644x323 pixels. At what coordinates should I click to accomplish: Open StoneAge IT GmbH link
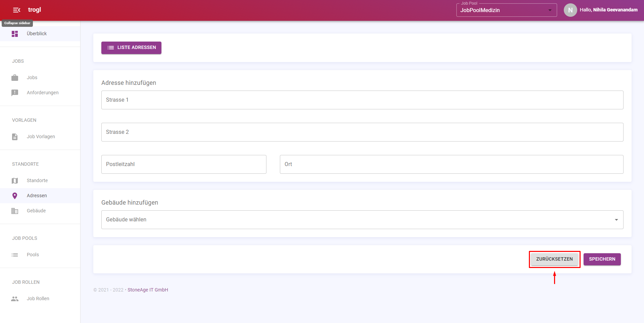[148, 290]
